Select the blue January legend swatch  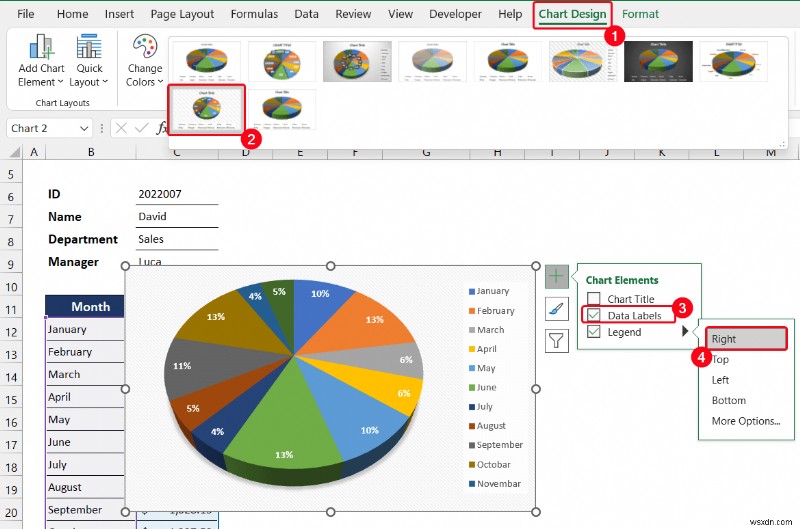(472, 292)
